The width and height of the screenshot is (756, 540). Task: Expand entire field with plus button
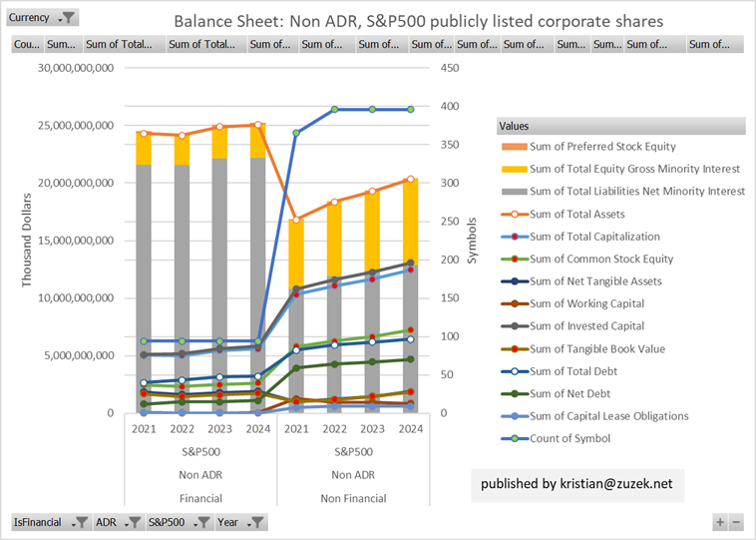[719, 522]
